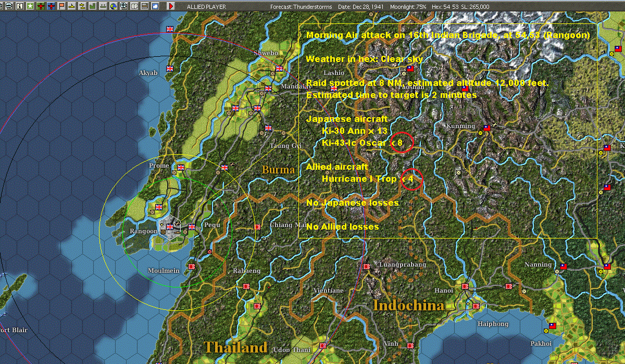Select the British flag base beside Shwebo
Screen dimensions: 625x364
pos(279,68)
